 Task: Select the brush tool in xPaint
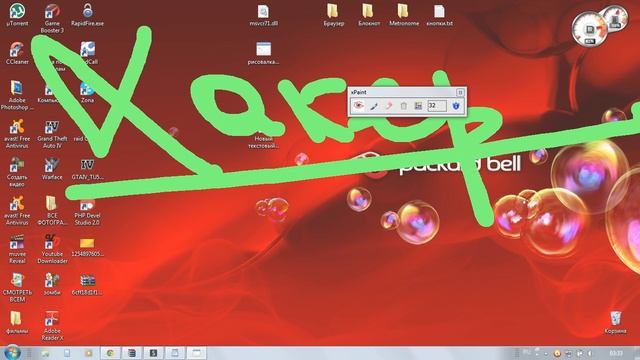[x=373, y=106]
